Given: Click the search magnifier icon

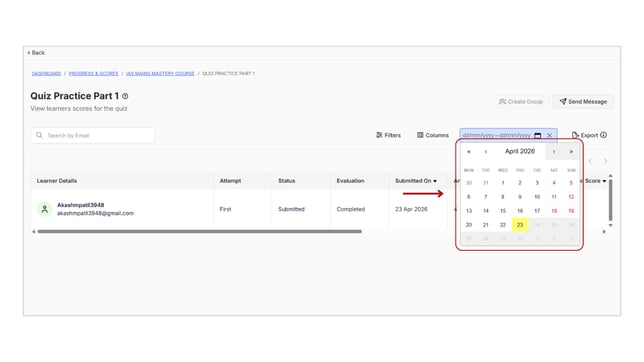Looking at the screenshot, I should (x=39, y=135).
